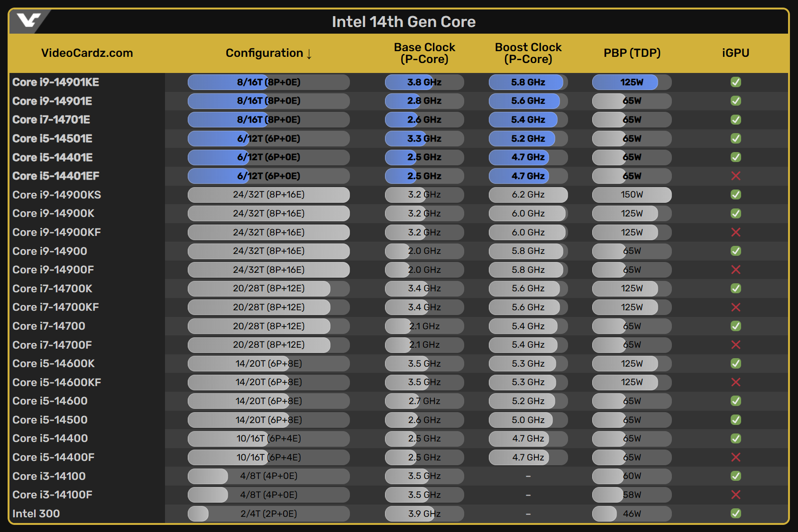
Task: Click the iGPU checkmark for Intel 300
Action: pos(736,513)
